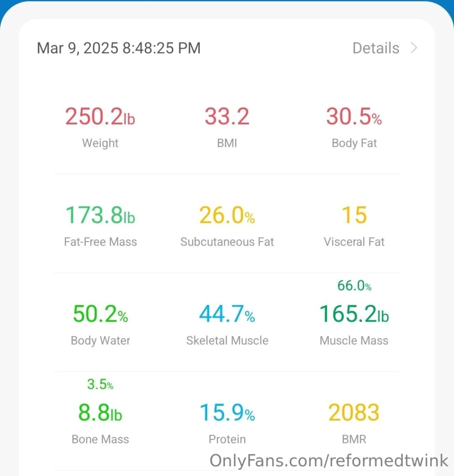
Task: View Fat-Free Mass 173.8lb details
Action: pos(100,216)
